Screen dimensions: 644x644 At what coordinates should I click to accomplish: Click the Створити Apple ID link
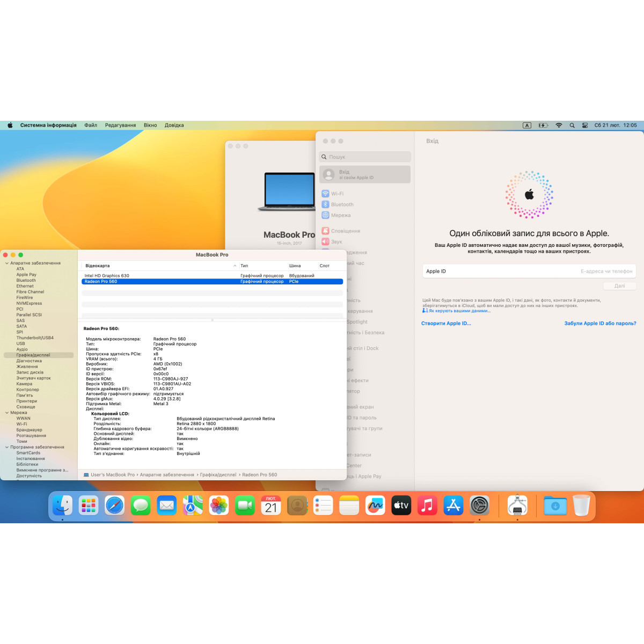pyautogui.click(x=446, y=324)
